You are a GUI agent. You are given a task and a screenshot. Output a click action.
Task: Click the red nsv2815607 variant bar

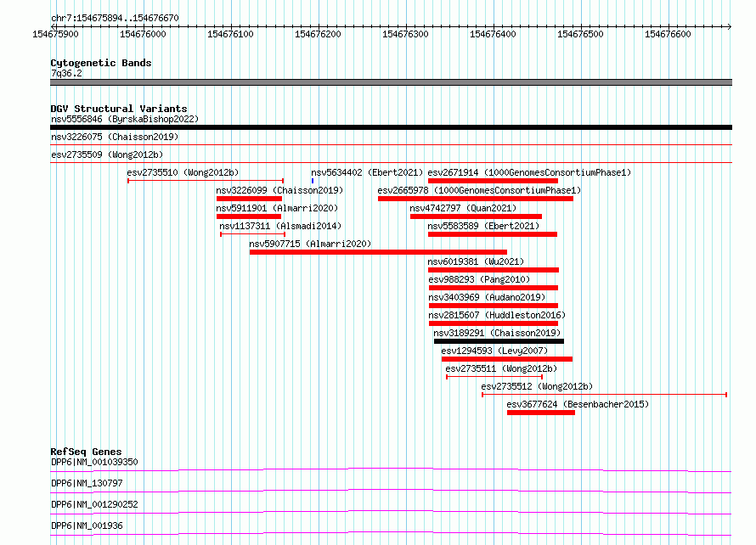(494, 323)
